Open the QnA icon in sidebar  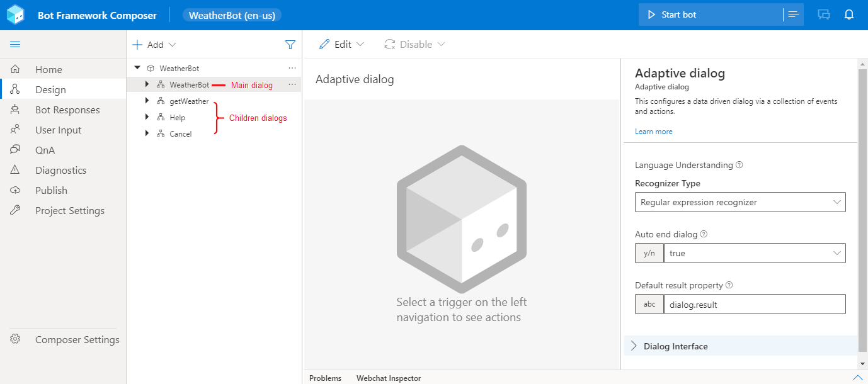[x=15, y=150]
